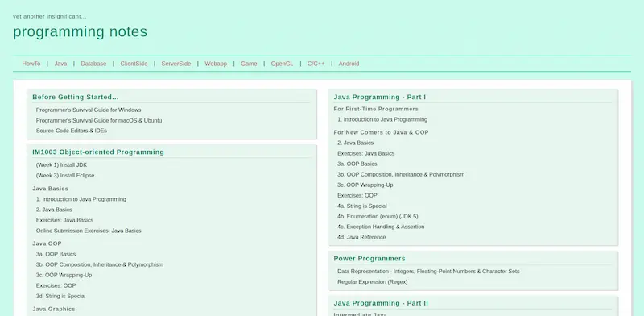This screenshot has width=644, height=316.
Task: Open '3c. OOP Wrapping-Up' under Part I
Action: [365, 185]
